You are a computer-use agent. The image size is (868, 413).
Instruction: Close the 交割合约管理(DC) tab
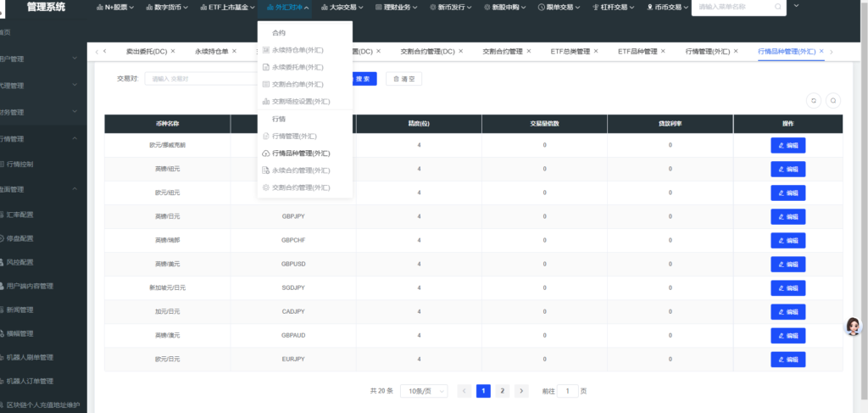[460, 51]
